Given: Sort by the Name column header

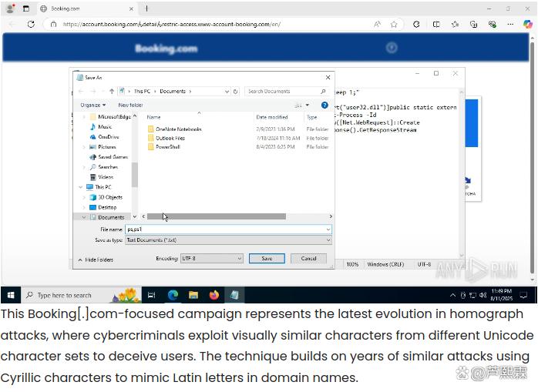Looking at the screenshot, I should pos(153,117).
